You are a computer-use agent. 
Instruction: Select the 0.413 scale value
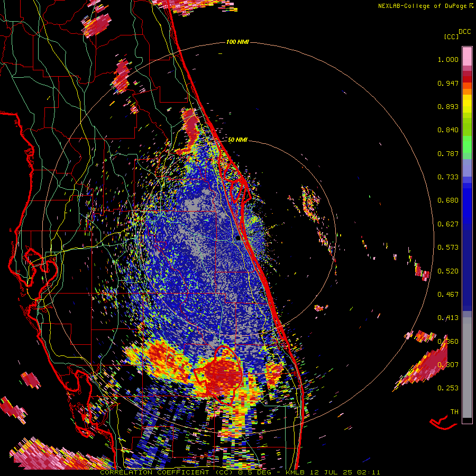coord(448,318)
